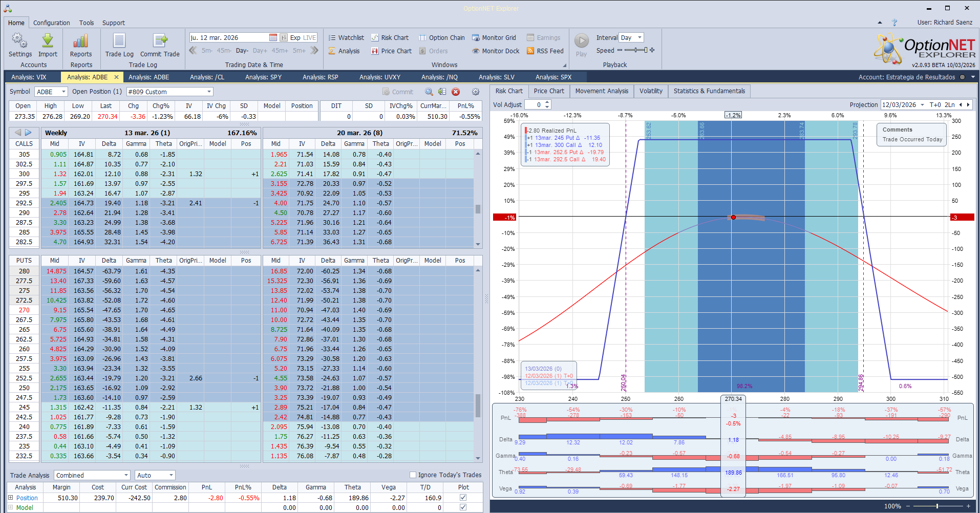Jump back with the double-left arrow
The width and height of the screenshot is (980, 513).
click(x=193, y=50)
